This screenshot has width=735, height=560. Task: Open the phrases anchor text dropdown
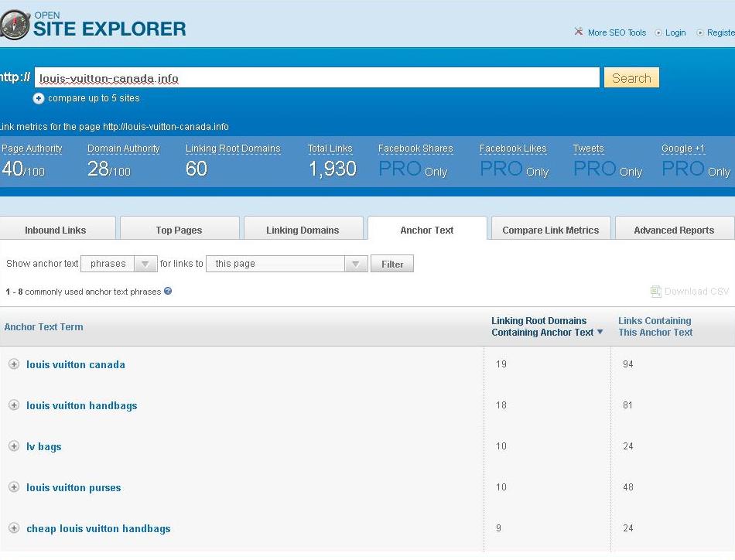click(x=118, y=264)
